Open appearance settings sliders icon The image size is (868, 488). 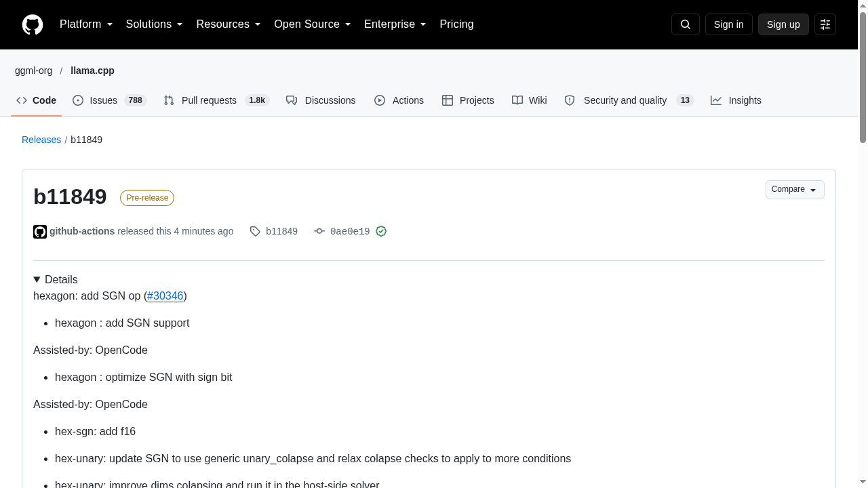point(825,24)
